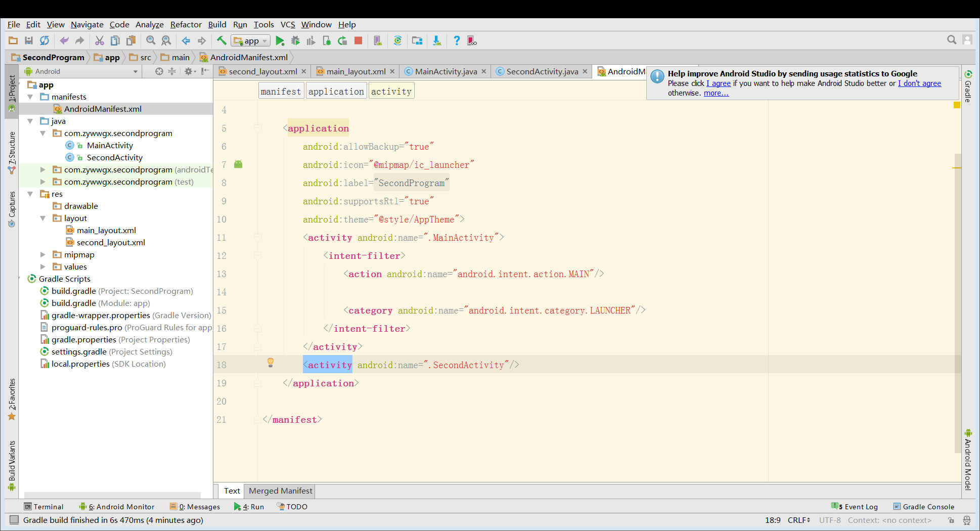
Task: Sync project with Gradle files icon
Action: 397,41
